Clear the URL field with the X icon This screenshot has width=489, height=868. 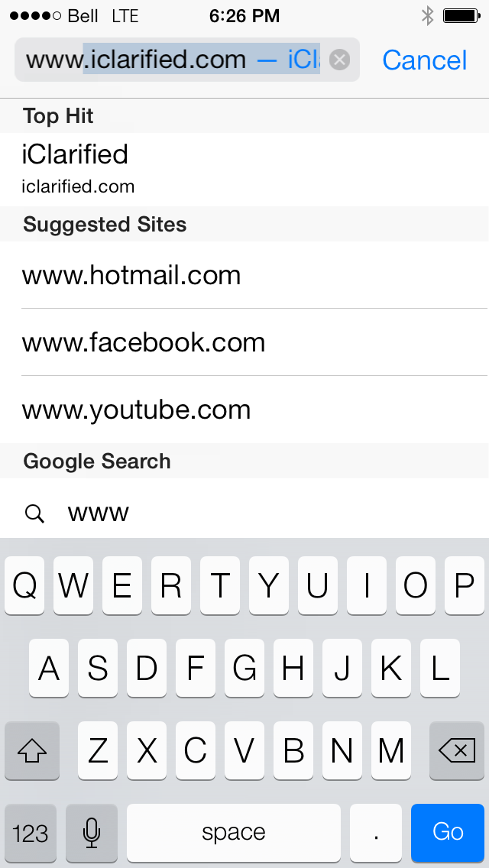click(339, 60)
